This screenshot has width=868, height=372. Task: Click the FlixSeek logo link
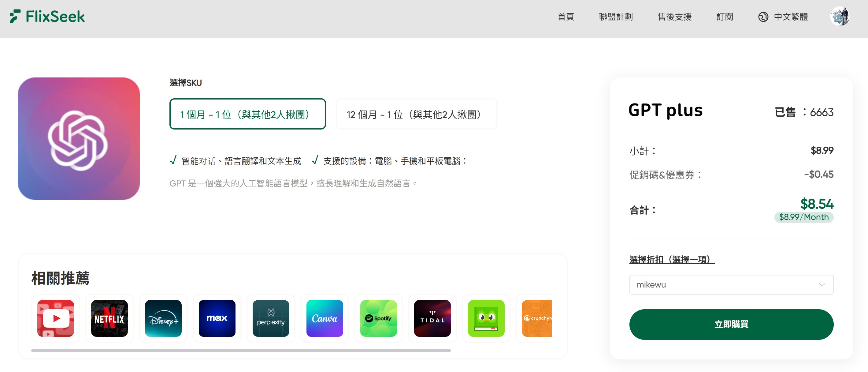(47, 17)
